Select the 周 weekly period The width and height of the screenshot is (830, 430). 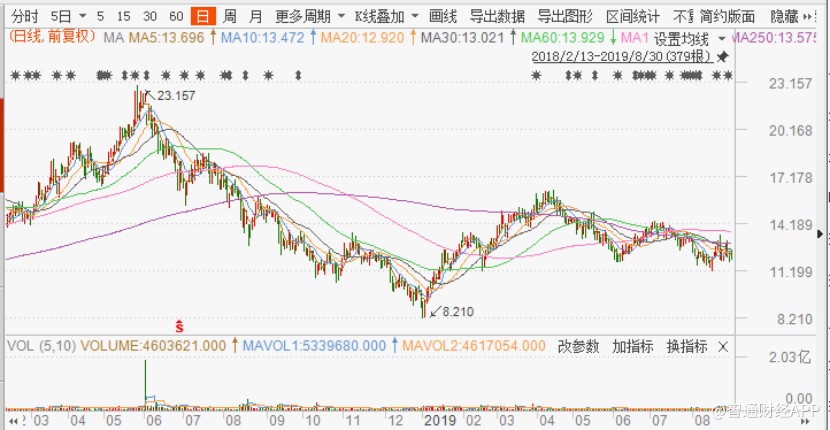click(x=230, y=17)
